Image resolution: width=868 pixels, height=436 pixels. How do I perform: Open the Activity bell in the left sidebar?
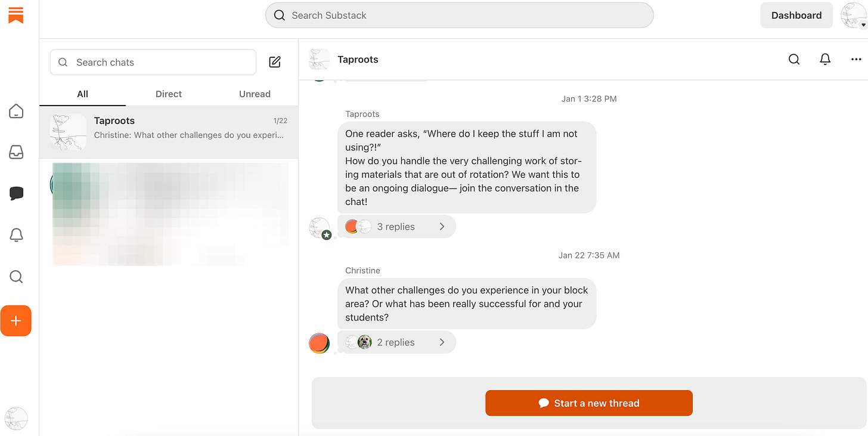pyautogui.click(x=16, y=235)
